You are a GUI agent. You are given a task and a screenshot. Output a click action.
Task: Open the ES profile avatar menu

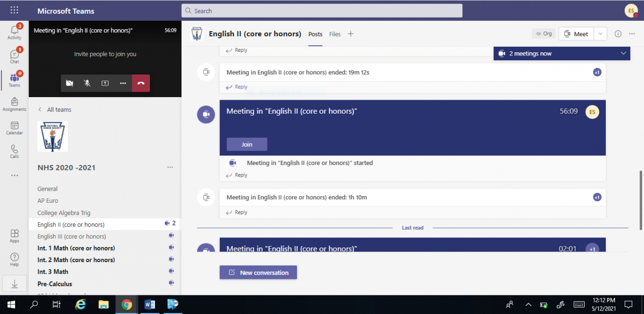coord(631,11)
